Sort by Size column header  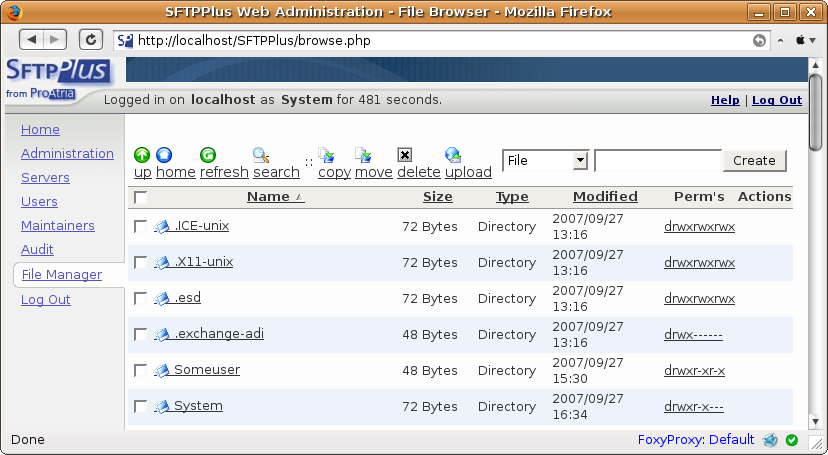(438, 196)
